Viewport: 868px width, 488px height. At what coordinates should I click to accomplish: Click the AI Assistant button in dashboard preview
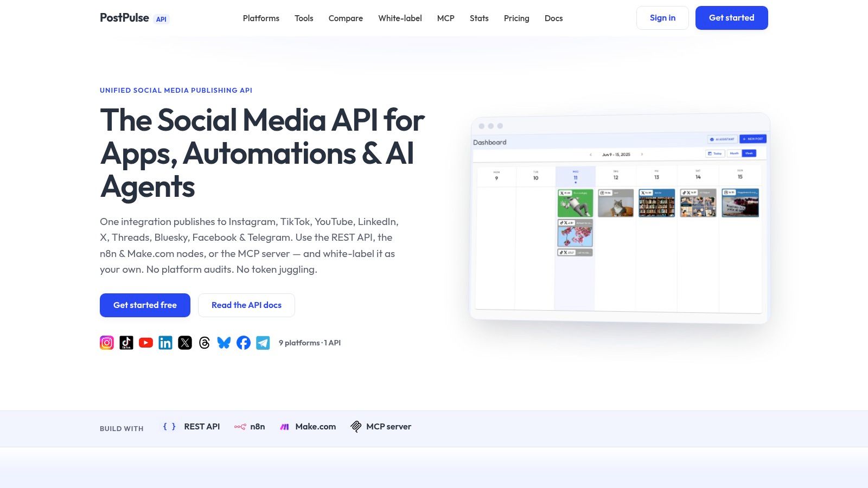722,139
